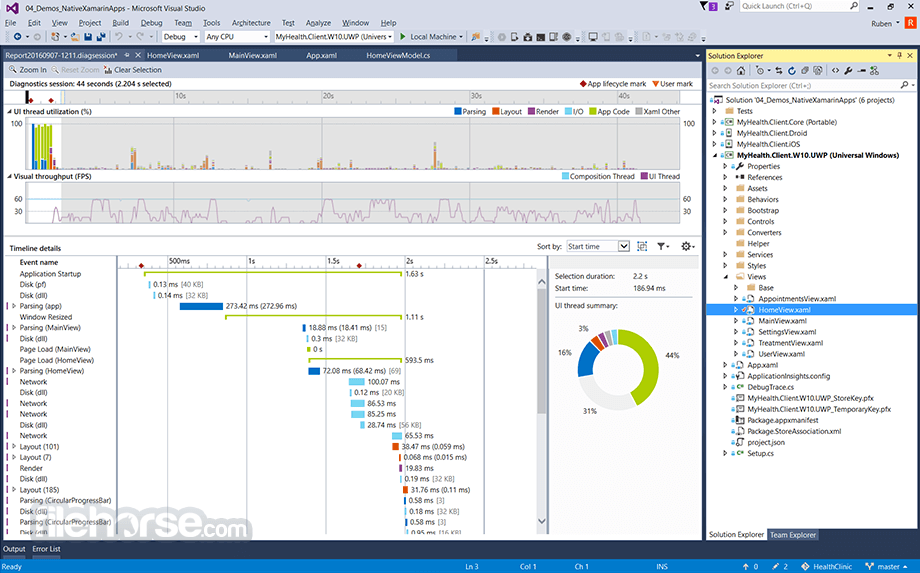Open the Any CPU platform dropdown

click(x=237, y=36)
